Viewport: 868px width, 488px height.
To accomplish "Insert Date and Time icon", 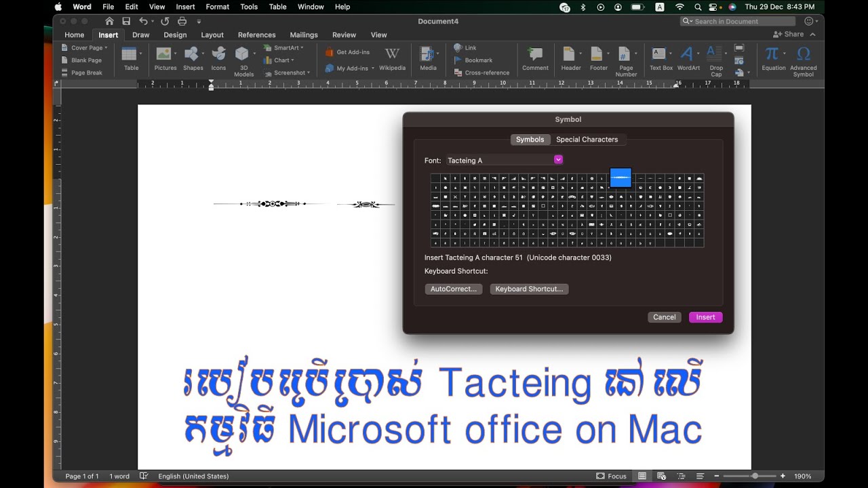I will [739, 60].
